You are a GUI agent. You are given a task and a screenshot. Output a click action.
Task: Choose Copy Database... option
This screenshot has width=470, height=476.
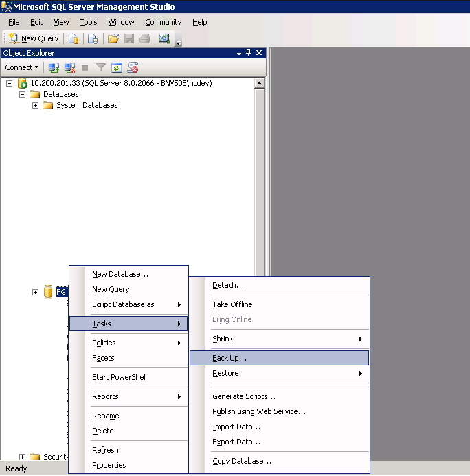click(280, 461)
